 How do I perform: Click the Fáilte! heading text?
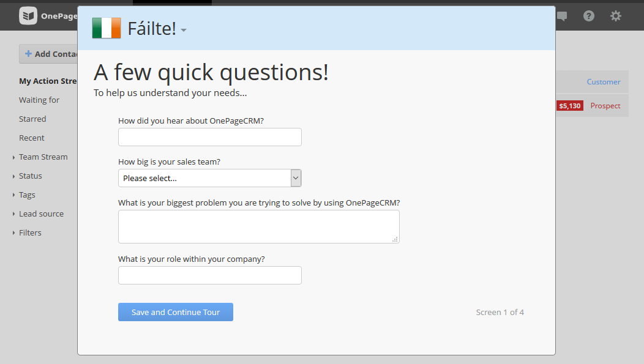tap(152, 28)
